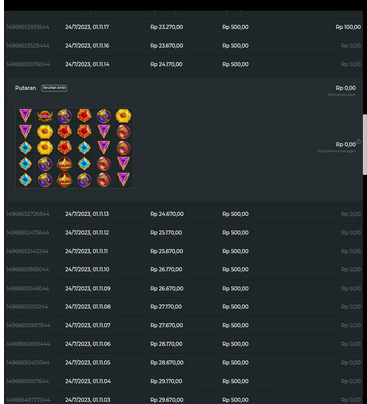367x404 pixels.
Task: Open the slot symbols grid thumbnail
Action: click(x=74, y=148)
